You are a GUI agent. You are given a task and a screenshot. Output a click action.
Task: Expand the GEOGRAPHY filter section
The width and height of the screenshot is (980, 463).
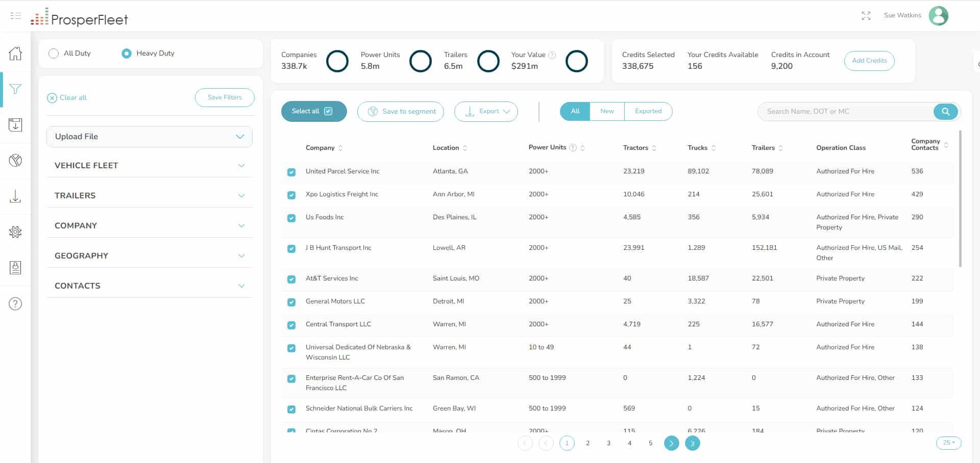point(150,256)
